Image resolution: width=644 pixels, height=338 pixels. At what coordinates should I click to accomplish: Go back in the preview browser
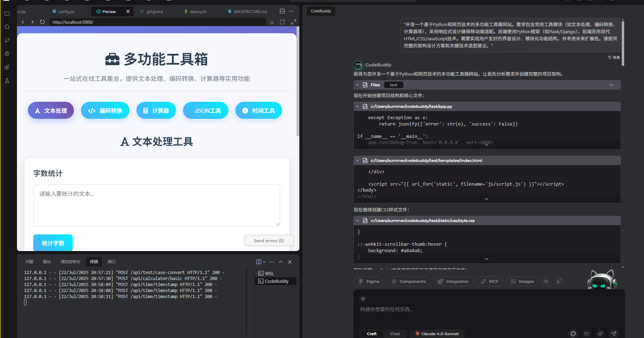[23, 22]
